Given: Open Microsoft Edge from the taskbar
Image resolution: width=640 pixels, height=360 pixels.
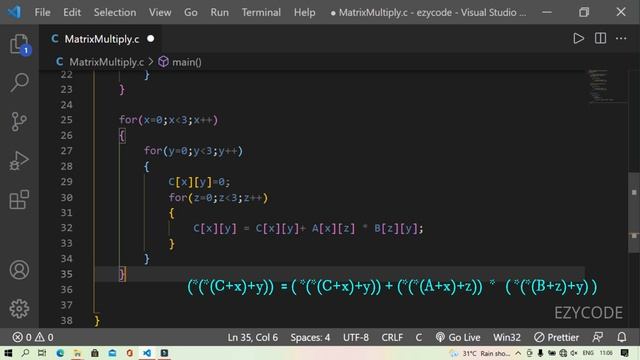Looking at the screenshot, I should point(60,353).
